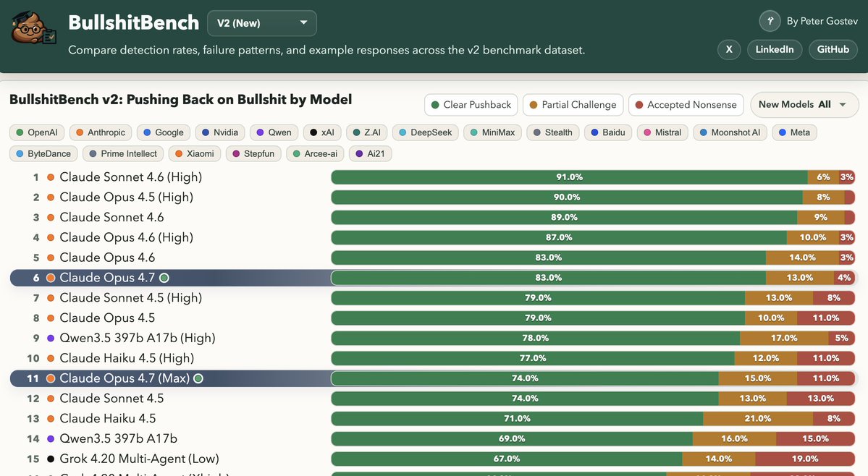Image resolution: width=868 pixels, height=476 pixels.
Task: Open the GitHub link
Action: pyautogui.click(x=833, y=49)
